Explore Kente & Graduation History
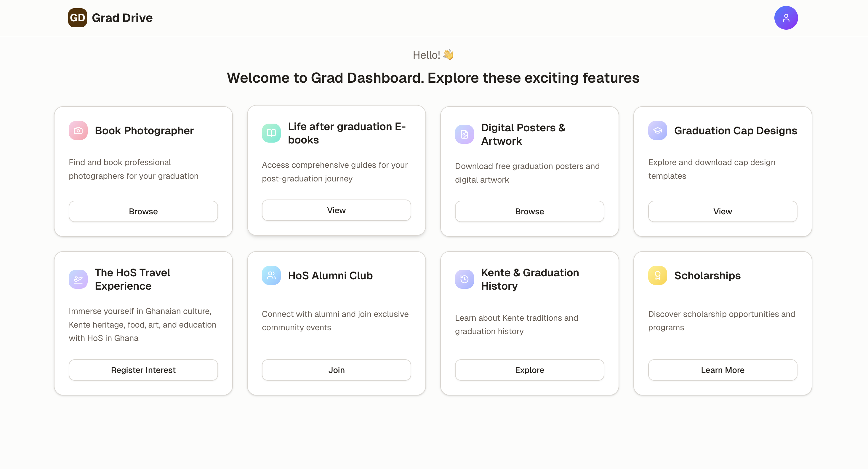 (529, 370)
